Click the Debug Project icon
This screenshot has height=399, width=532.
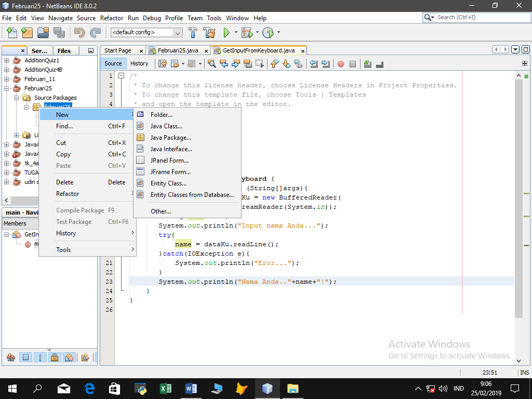247,33
